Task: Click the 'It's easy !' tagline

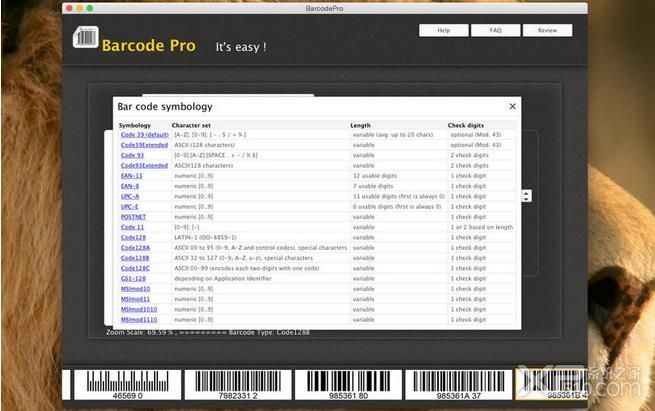Action: [x=241, y=47]
